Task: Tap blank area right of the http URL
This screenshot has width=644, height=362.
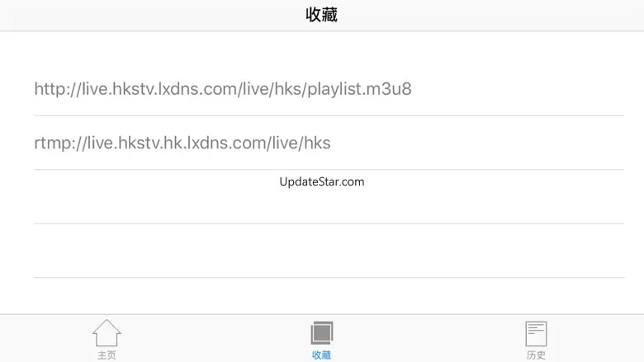Action: (x=518, y=89)
